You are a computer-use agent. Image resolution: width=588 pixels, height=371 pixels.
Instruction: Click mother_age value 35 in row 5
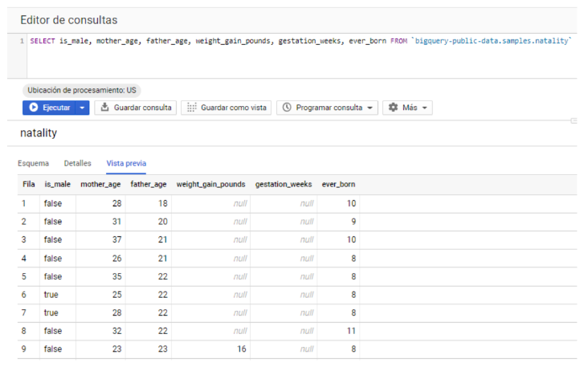[117, 276]
